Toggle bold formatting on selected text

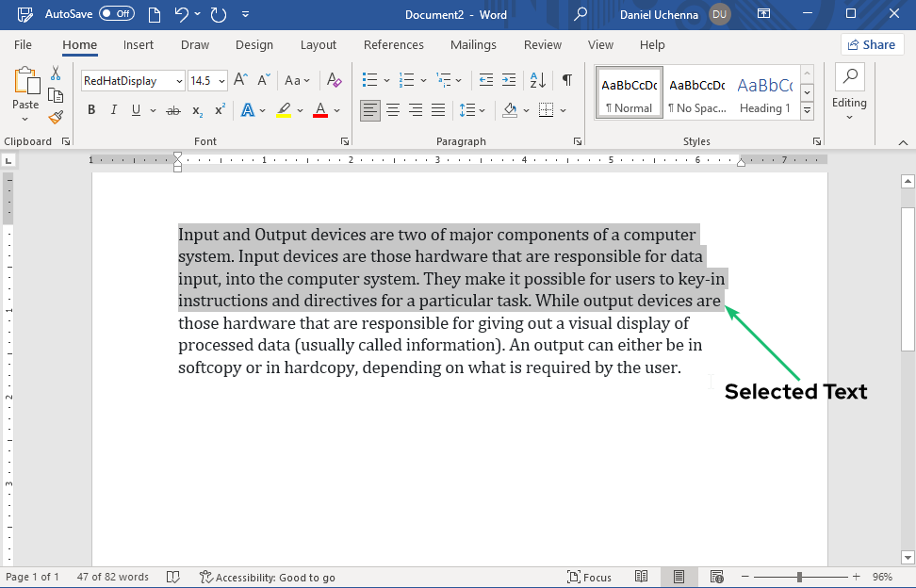coord(91,109)
